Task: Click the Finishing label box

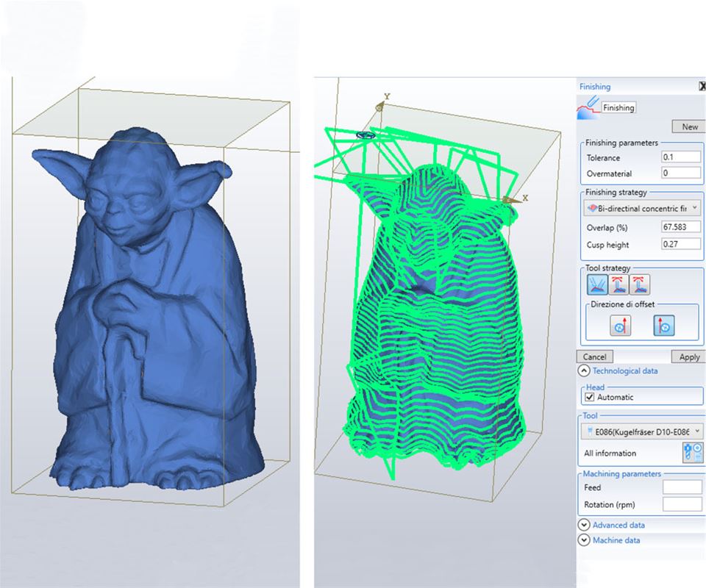Action: point(618,107)
